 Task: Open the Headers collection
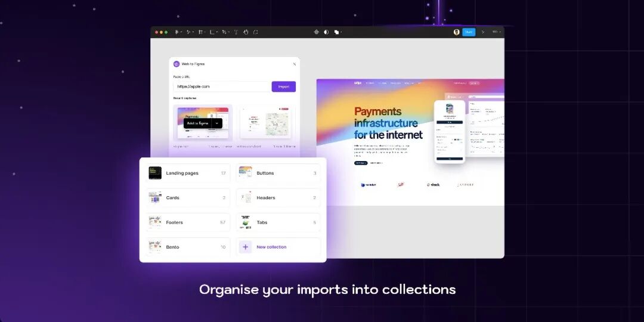(x=278, y=198)
